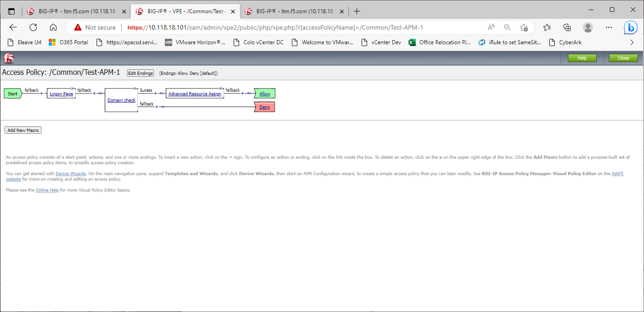Close the third BIG-IP ltm.f5.com tab

pos(342,11)
